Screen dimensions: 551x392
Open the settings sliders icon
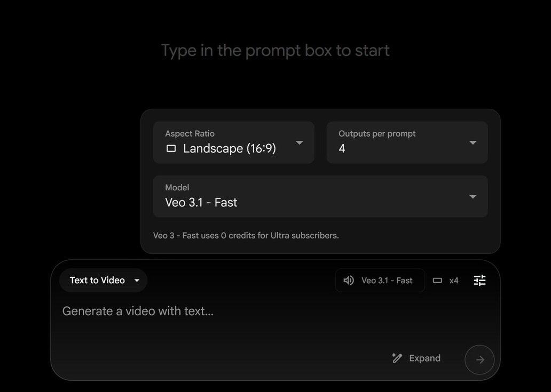pos(479,281)
